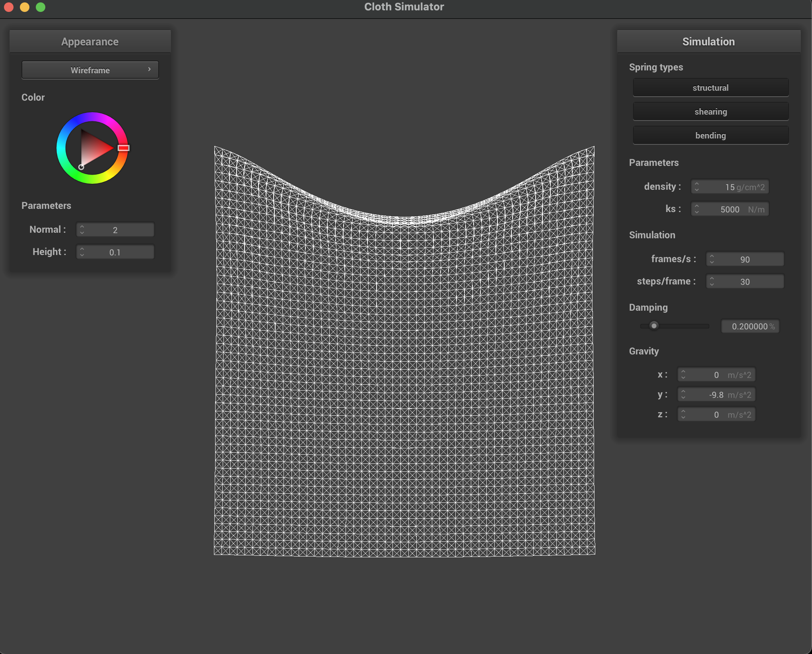Click the Simulation panel header
Viewport: 812px width, 654px height.
coord(708,41)
